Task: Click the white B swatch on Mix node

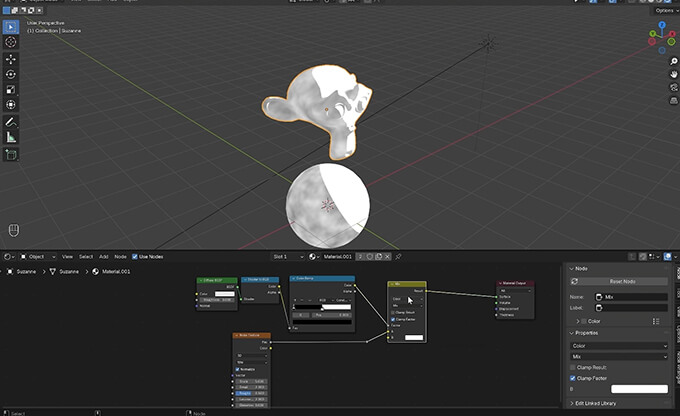Action: click(x=414, y=337)
